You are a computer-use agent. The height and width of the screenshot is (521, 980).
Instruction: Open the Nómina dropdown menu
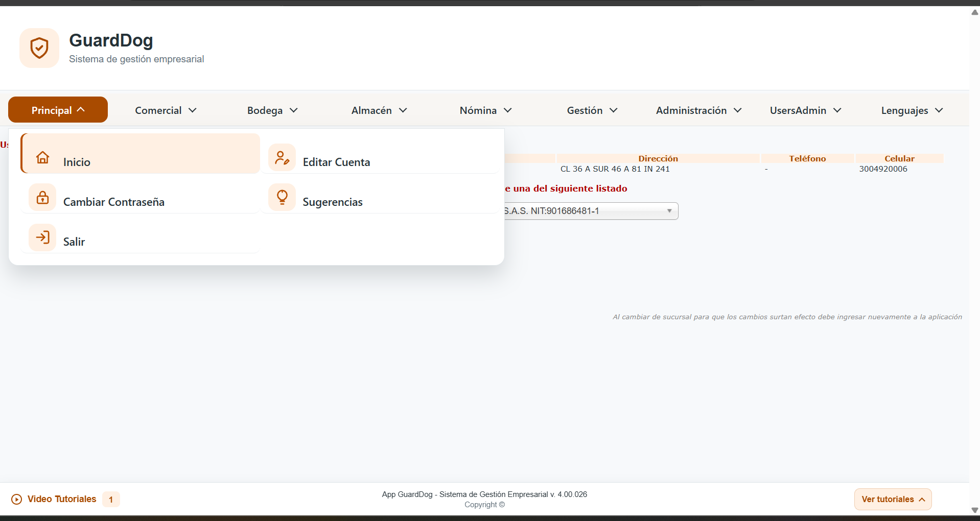point(485,110)
